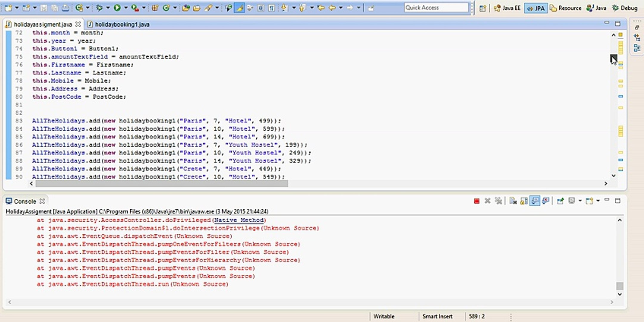Click the New file wizard icon
644x322 pixels.
[8, 8]
